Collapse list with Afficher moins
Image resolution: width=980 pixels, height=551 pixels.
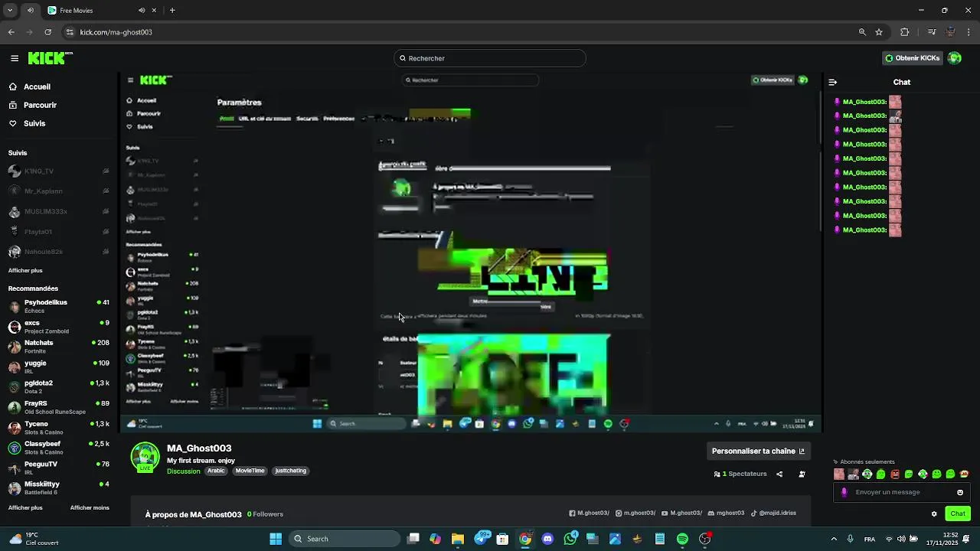coord(90,507)
